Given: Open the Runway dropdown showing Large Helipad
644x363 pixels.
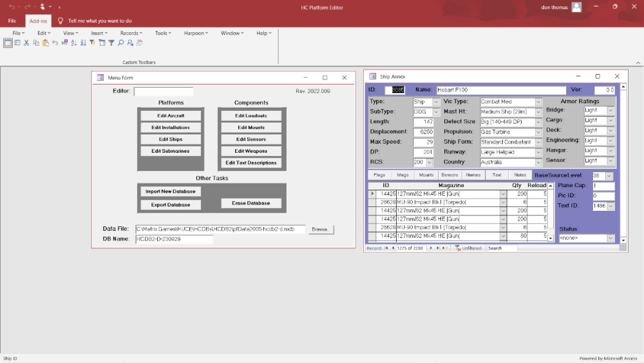Looking at the screenshot, I should (x=538, y=152).
